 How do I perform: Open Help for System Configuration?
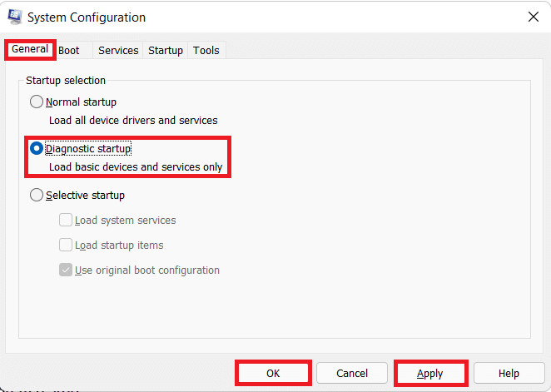pyautogui.click(x=509, y=374)
